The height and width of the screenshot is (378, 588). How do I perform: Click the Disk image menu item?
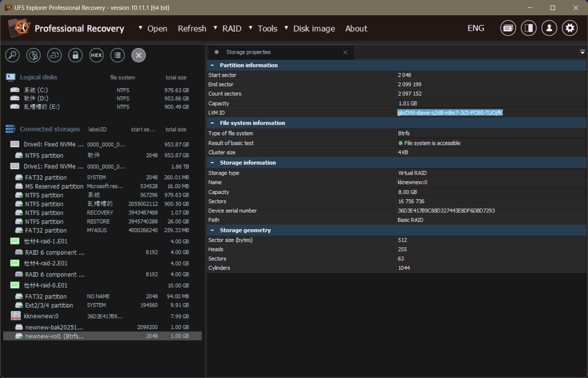(314, 29)
